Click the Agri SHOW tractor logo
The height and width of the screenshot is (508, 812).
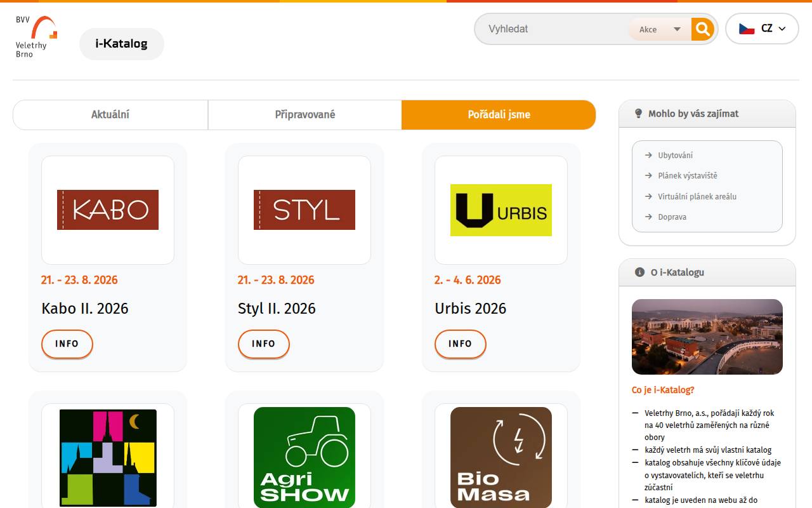tap(304, 457)
